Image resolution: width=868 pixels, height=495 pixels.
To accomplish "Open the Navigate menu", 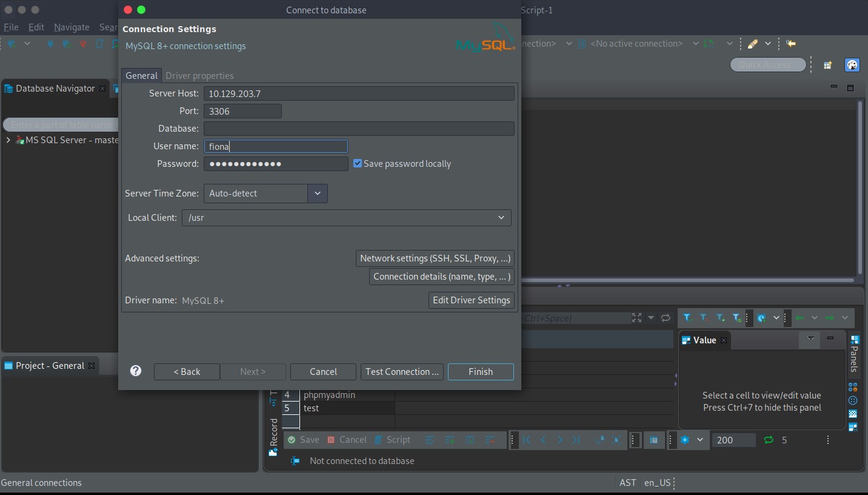I will 72,27.
